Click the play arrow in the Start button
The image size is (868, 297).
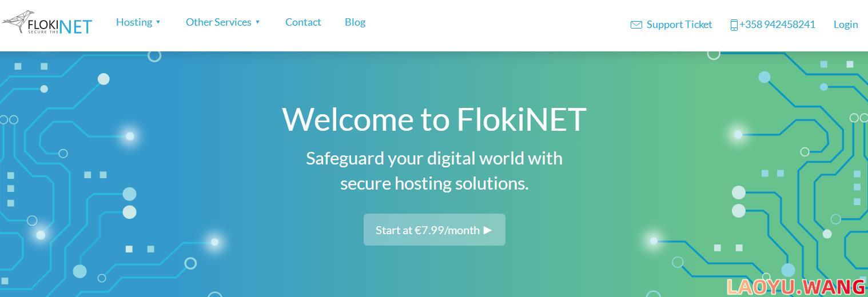coord(488,230)
